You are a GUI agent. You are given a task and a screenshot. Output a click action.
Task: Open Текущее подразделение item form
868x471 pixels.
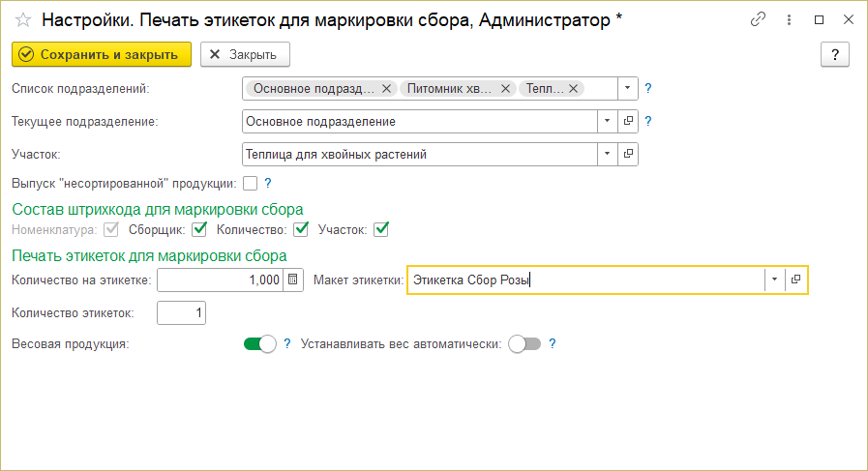628,121
